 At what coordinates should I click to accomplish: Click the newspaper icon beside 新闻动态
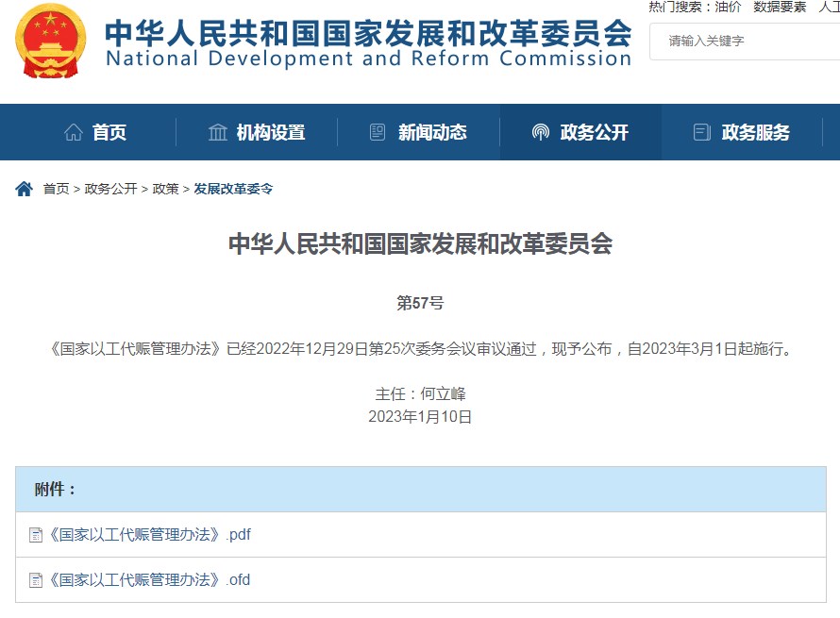tap(378, 132)
